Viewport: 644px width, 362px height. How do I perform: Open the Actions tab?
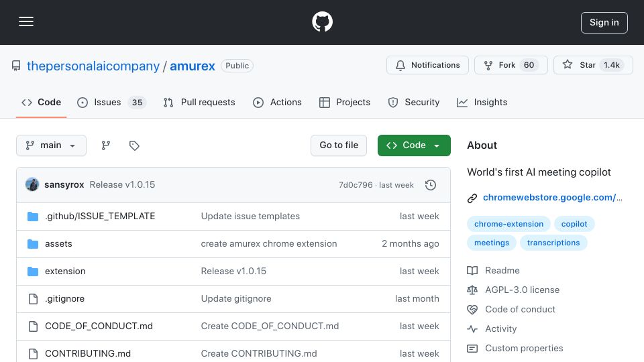click(x=277, y=102)
